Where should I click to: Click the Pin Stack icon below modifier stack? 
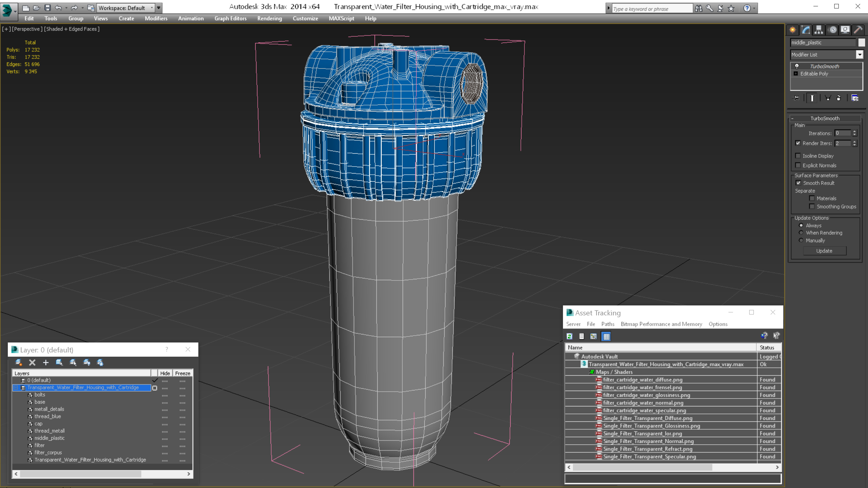(796, 98)
